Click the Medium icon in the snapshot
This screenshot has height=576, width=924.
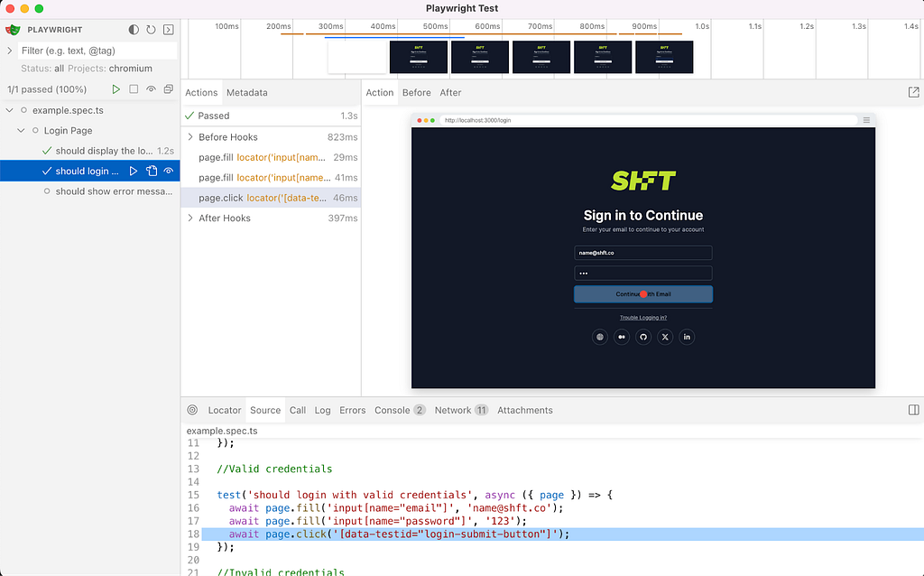point(622,338)
